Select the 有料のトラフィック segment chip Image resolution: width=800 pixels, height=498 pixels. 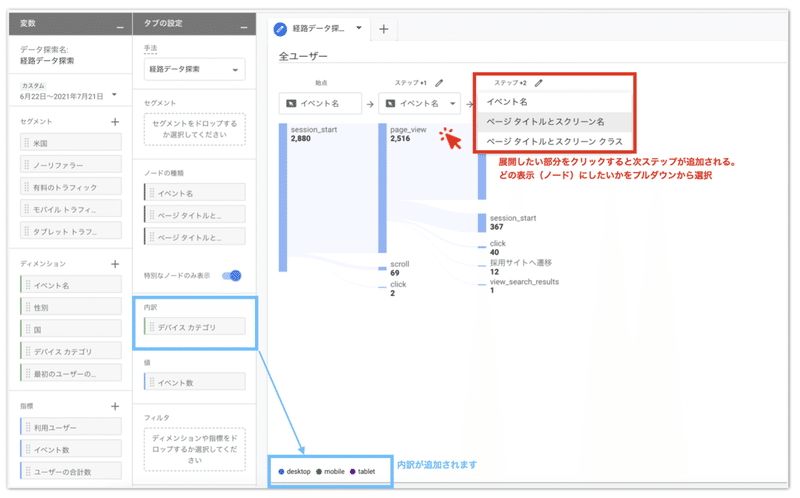[x=71, y=187]
